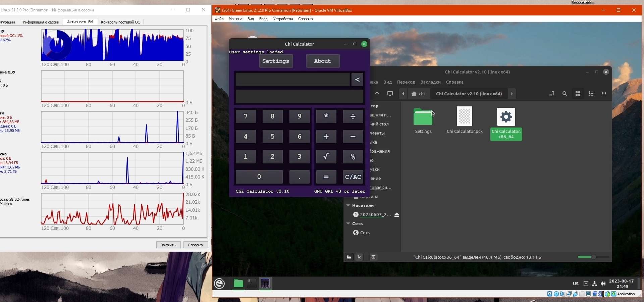Click the Справка button in session info window
Image resolution: width=644 pixels, height=302 pixels.
(196, 245)
